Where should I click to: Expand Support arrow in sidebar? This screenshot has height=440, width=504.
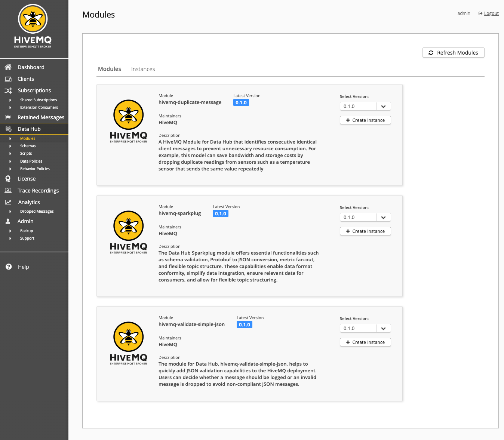click(x=10, y=239)
